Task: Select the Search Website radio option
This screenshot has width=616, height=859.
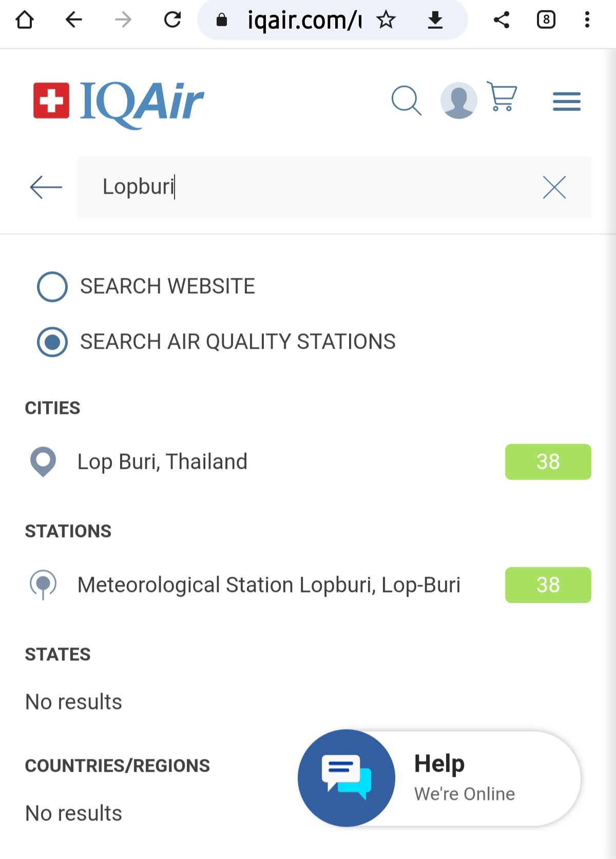Action: (52, 287)
